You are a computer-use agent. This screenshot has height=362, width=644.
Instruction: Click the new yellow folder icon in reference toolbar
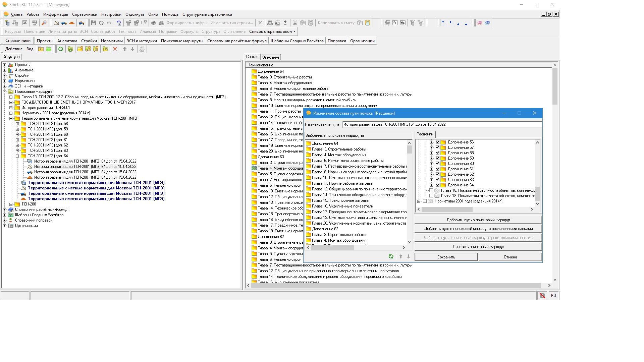tap(80, 49)
